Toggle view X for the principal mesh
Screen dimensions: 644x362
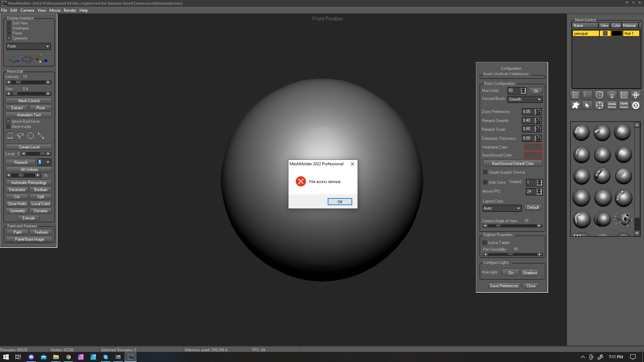point(605,34)
